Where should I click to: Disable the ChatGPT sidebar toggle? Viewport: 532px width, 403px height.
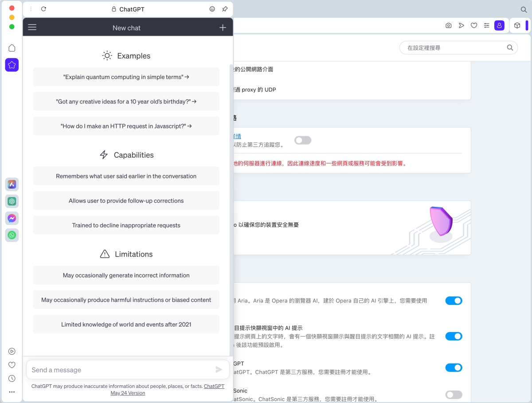pos(454,367)
